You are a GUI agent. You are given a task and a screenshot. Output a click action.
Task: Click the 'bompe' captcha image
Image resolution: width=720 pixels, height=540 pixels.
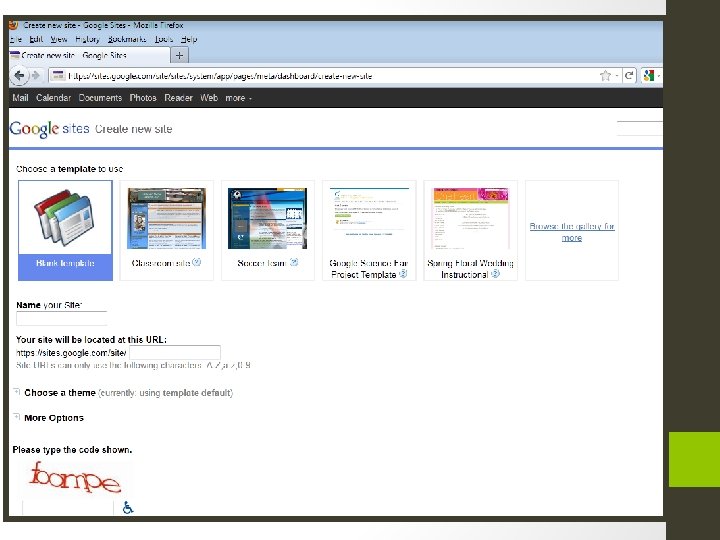coord(75,478)
